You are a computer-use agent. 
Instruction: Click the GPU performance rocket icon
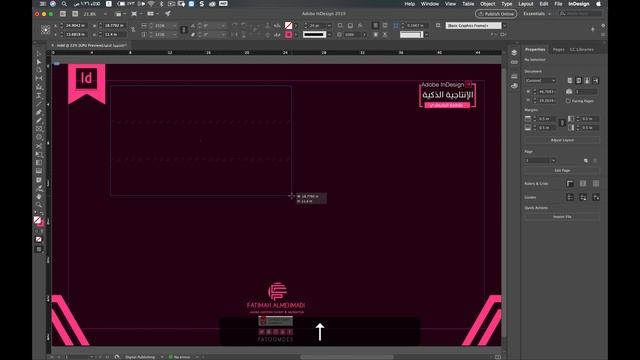pyautogui.click(x=167, y=13)
